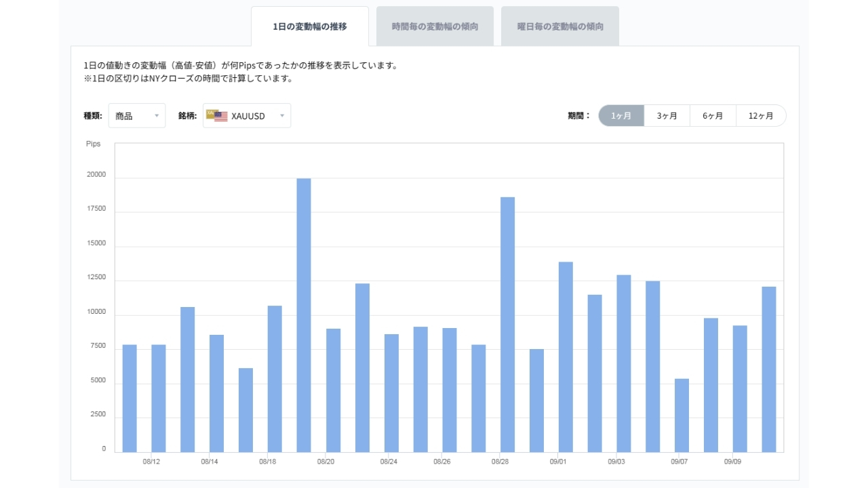Viewport: 868px width, 488px height.
Task: Click the bar above 09/03 label
Action: (x=624, y=363)
